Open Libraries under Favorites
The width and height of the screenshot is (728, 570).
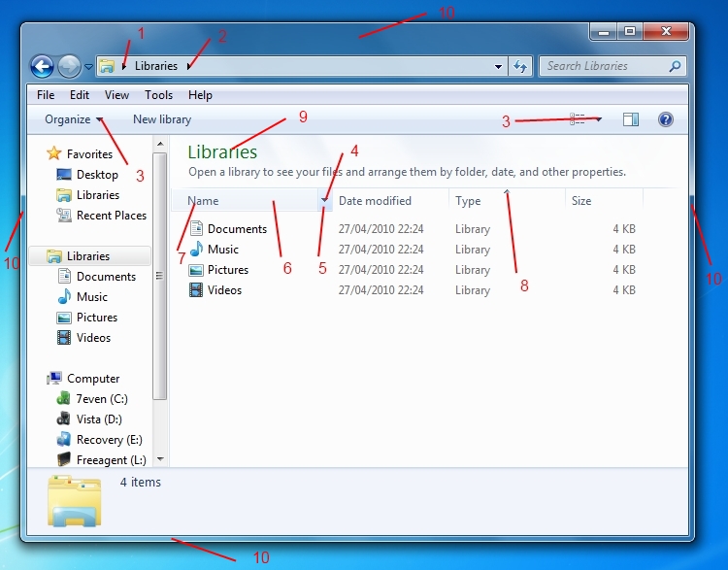[x=98, y=195]
